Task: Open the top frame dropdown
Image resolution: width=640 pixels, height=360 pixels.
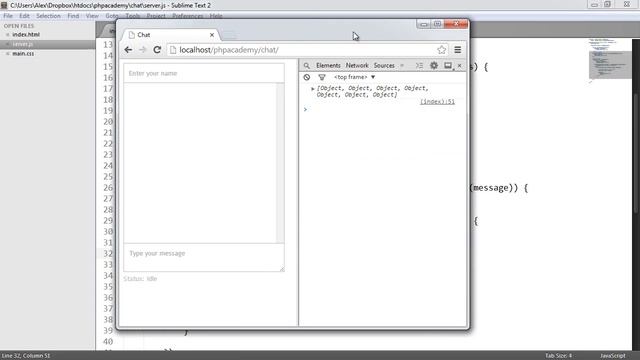Action: [354, 77]
